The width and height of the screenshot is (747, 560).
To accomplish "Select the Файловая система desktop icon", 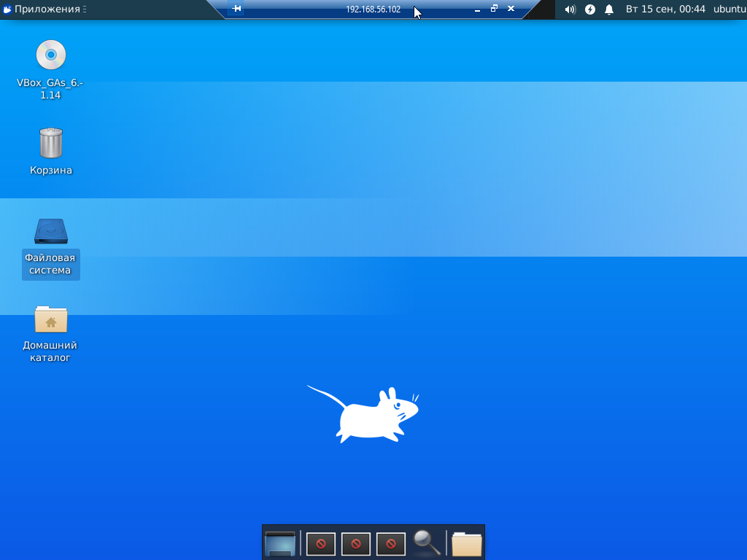I will pos(51,231).
